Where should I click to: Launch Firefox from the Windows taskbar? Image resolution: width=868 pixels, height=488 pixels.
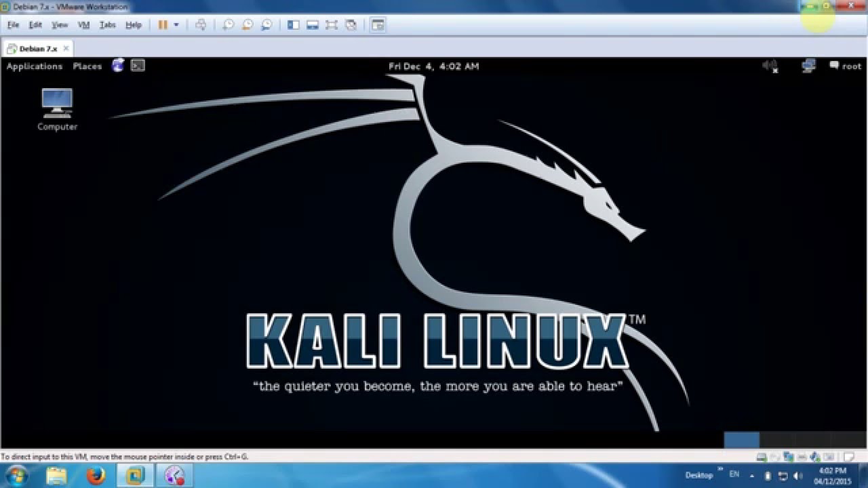[96, 476]
